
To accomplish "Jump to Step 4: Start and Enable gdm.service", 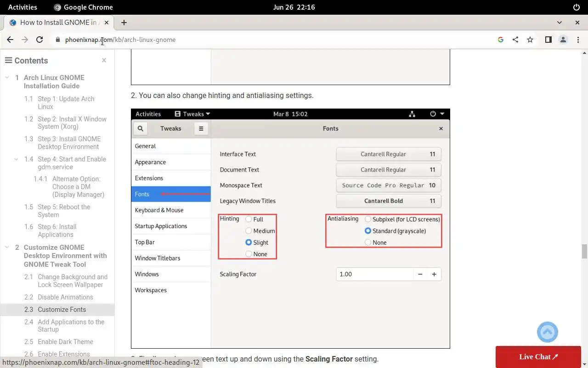I will point(72,163).
